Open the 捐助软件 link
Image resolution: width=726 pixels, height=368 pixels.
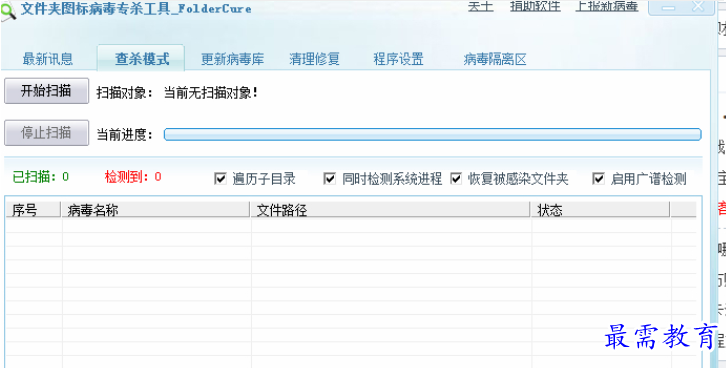click(535, 6)
